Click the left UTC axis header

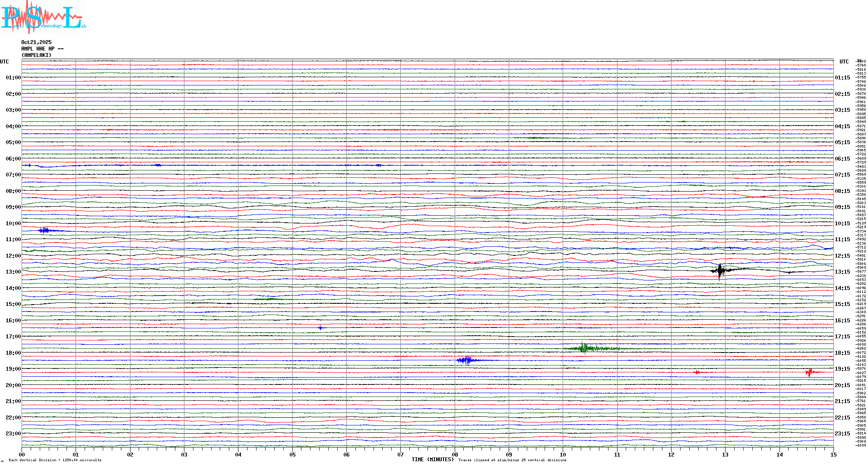pos(4,62)
